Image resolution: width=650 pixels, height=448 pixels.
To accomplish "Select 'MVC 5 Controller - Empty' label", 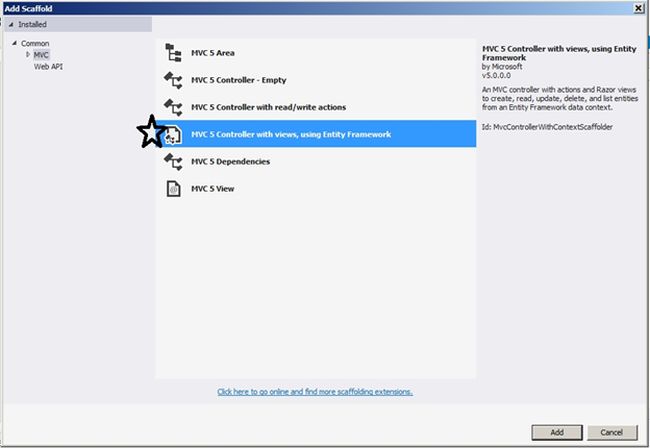I will (238, 80).
